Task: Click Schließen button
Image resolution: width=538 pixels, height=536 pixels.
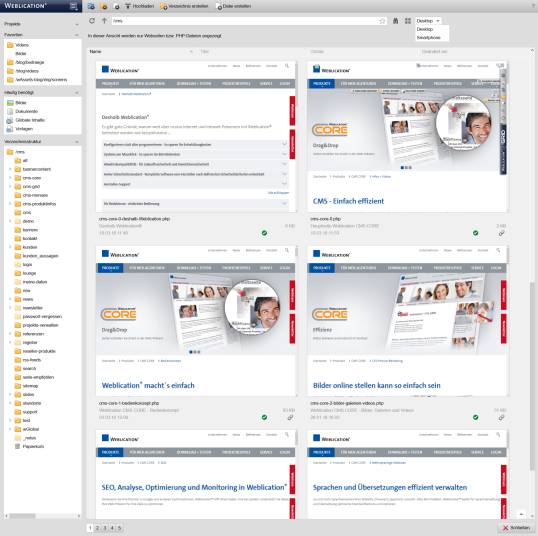Action: click(x=516, y=528)
